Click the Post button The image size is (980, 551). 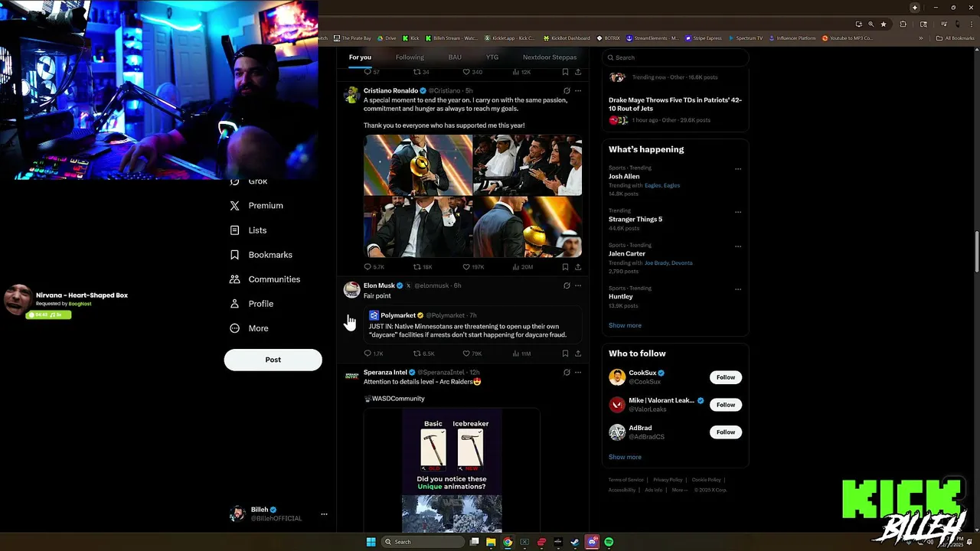(x=273, y=360)
